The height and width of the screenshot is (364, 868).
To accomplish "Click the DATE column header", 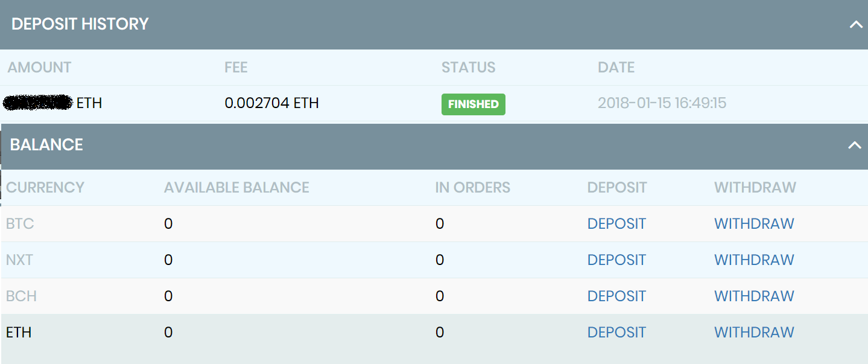I will coord(616,67).
